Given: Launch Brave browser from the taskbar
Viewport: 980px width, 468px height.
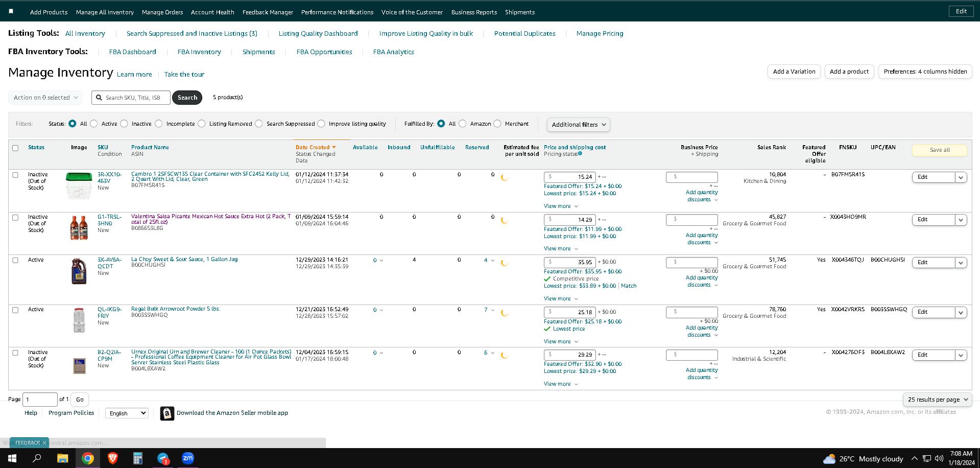Looking at the screenshot, I should pos(113,458).
